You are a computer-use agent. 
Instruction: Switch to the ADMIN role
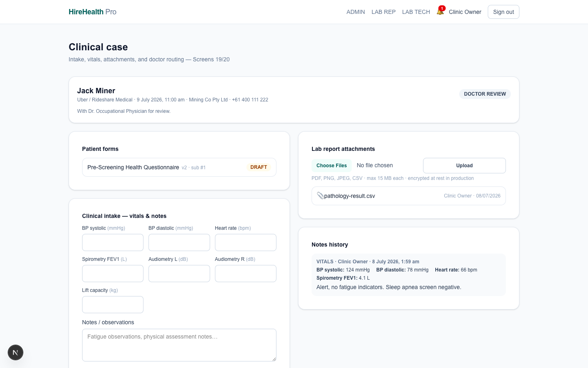point(356,12)
